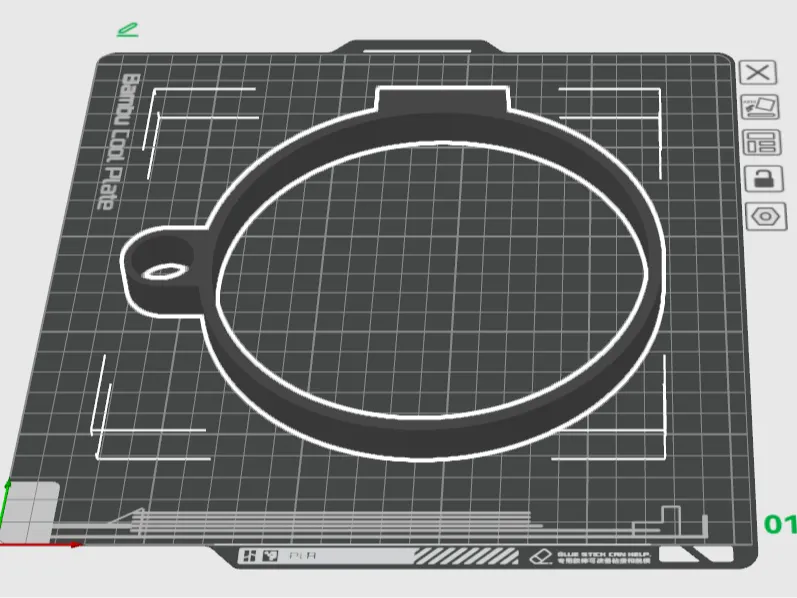Click the small oval hole on the tab
This screenshot has width=797, height=598.
coord(165,272)
